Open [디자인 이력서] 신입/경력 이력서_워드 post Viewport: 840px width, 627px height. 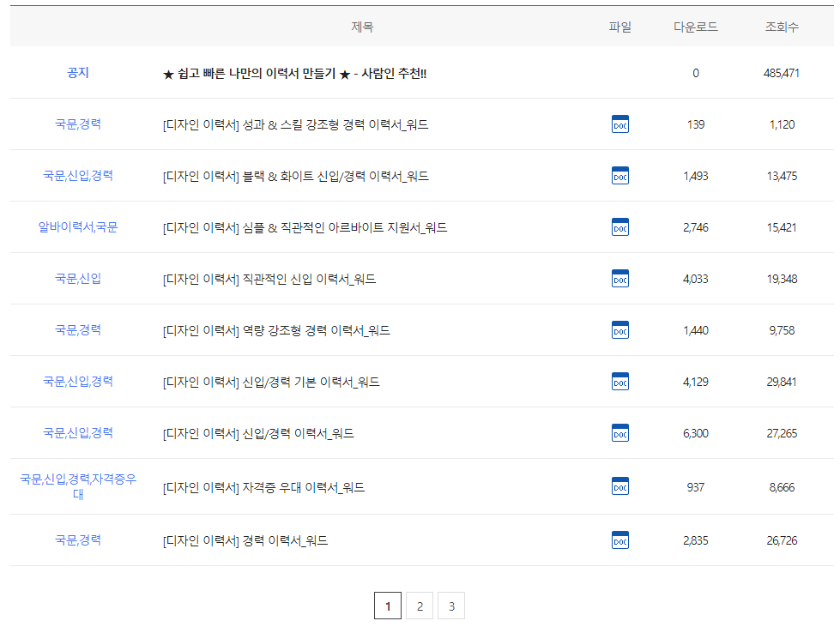pyautogui.click(x=258, y=433)
